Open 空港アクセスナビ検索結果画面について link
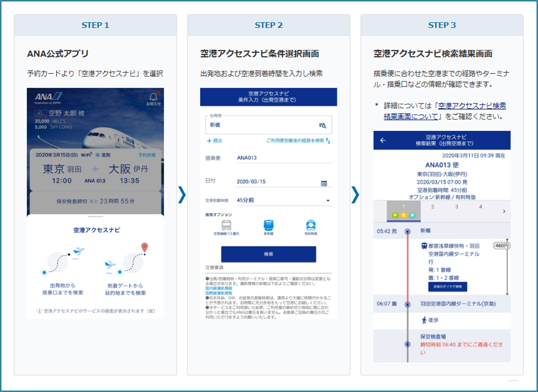Screen dimensions: 538x392 pyautogui.click(x=445, y=111)
